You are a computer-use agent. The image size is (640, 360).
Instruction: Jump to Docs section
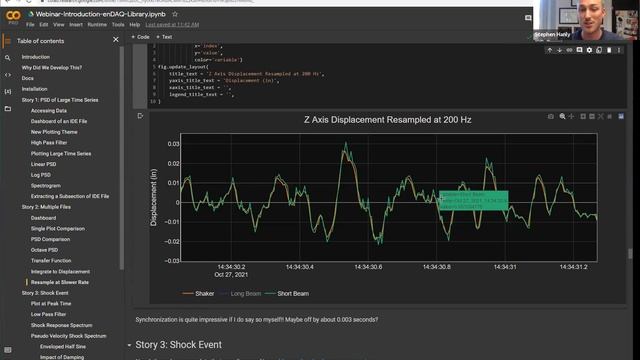click(28, 78)
